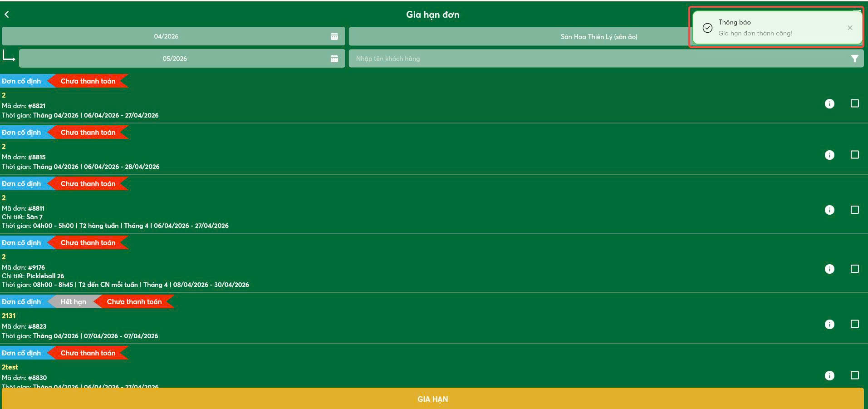Click the GIA HẠN button

pos(433,399)
